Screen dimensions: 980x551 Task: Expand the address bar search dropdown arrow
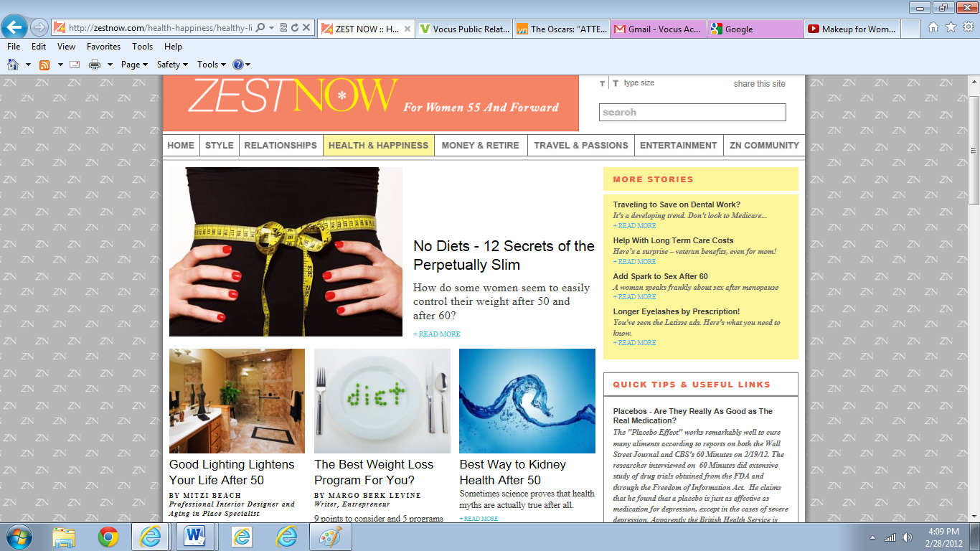tap(272, 28)
